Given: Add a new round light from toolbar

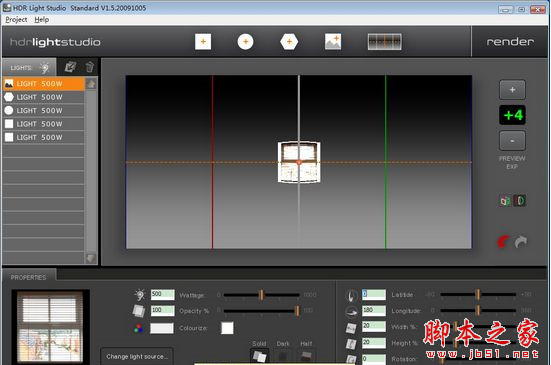Looking at the screenshot, I should tap(245, 42).
